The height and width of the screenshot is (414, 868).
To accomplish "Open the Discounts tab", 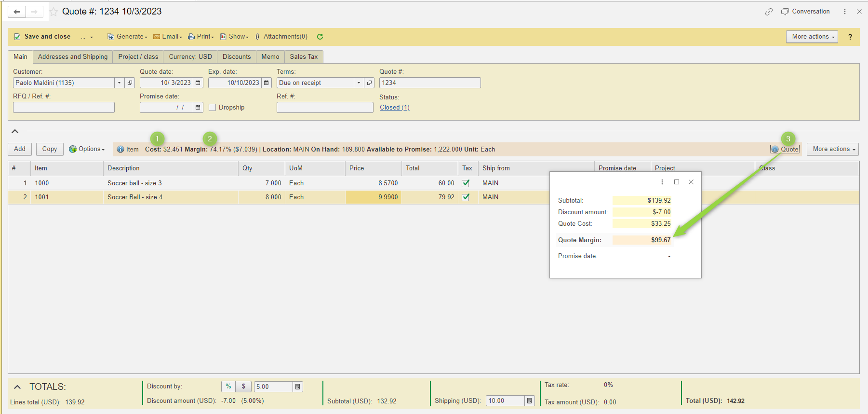I will pos(237,57).
